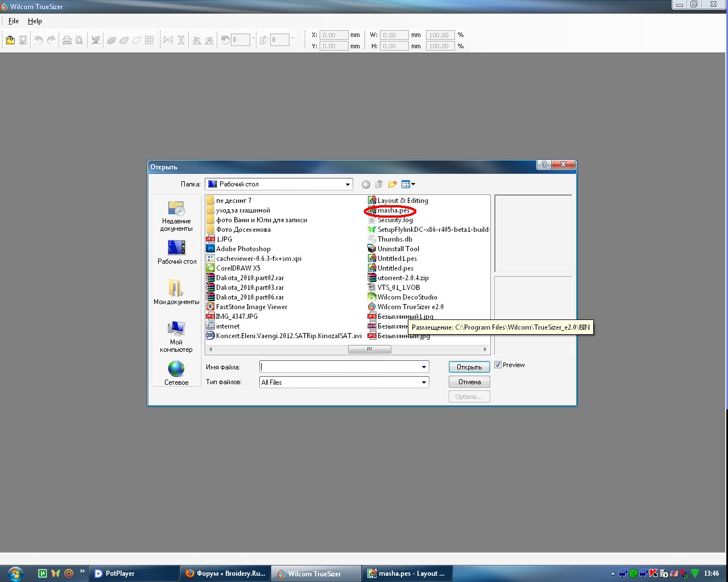Select Dakota_2010.part02.rar

click(245, 278)
